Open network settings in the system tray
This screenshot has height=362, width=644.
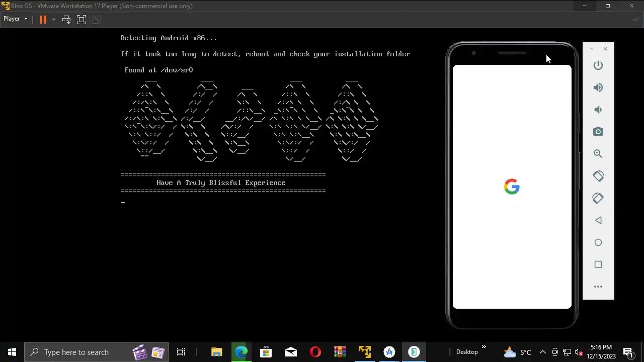coord(567,352)
